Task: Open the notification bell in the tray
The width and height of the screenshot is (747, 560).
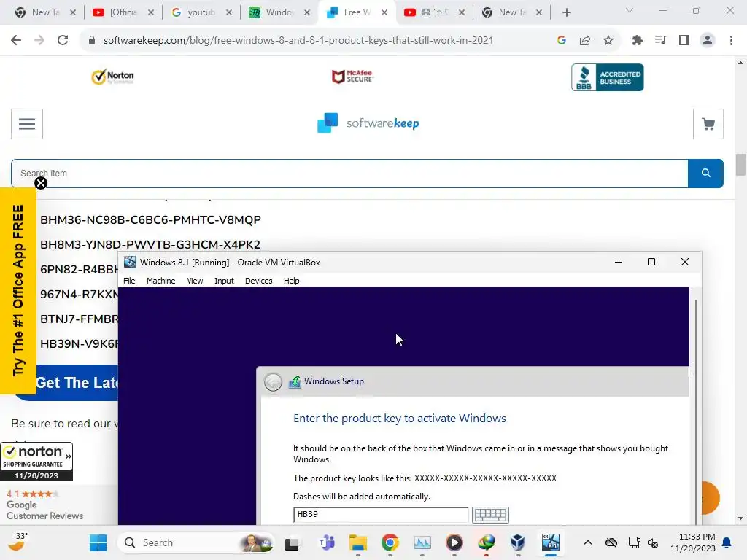Action: pyautogui.click(x=727, y=542)
